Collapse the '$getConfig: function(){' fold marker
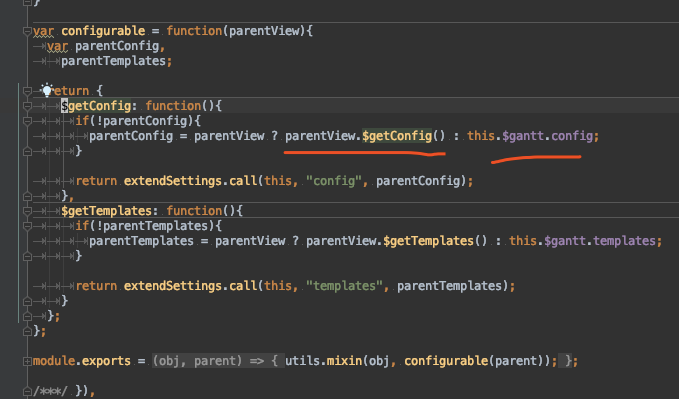 click(27, 106)
